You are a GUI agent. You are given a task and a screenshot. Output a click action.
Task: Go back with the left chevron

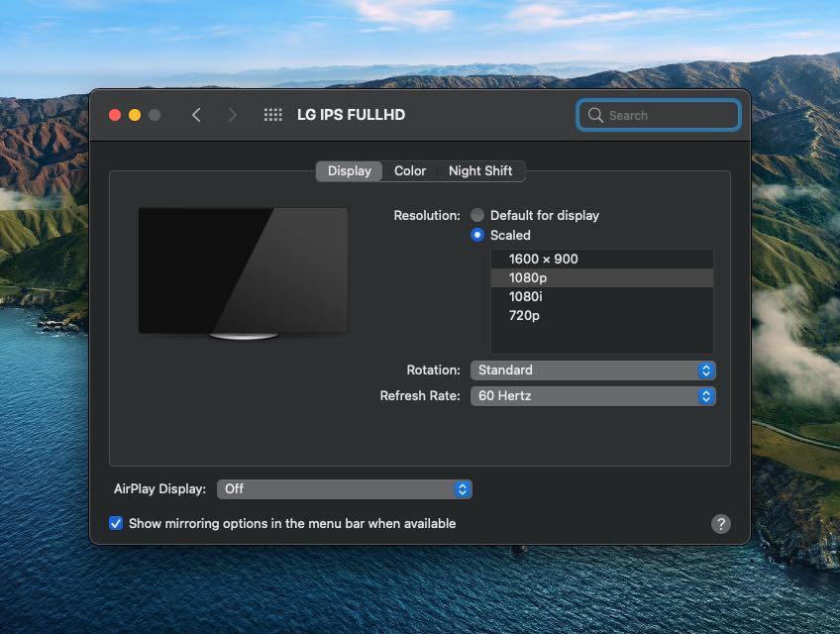coord(196,115)
